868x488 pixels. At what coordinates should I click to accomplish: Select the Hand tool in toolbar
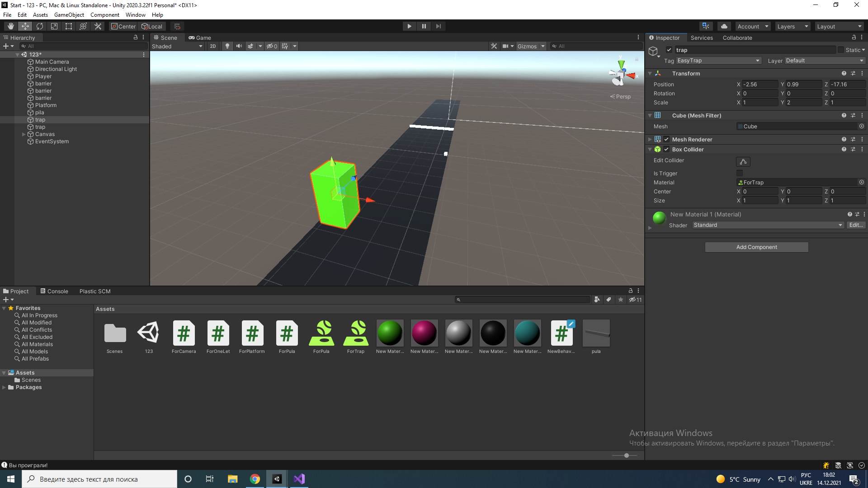point(11,26)
